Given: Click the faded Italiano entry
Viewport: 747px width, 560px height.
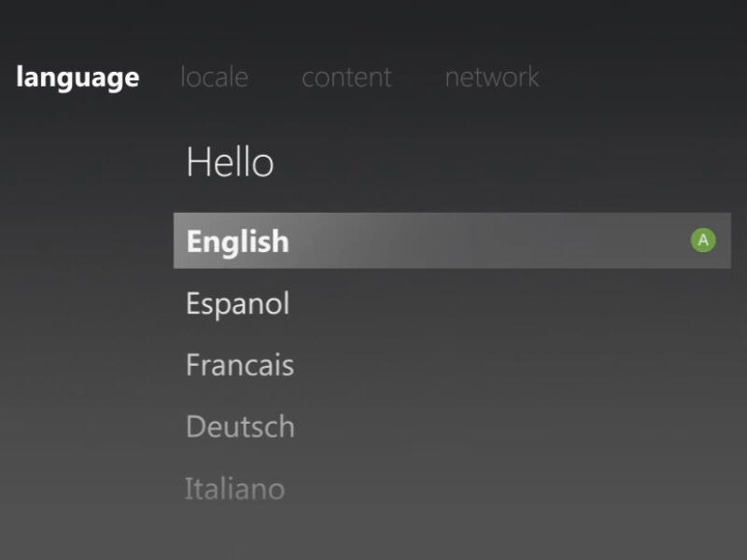Looking at the screenshot, I should coord(235,486).
